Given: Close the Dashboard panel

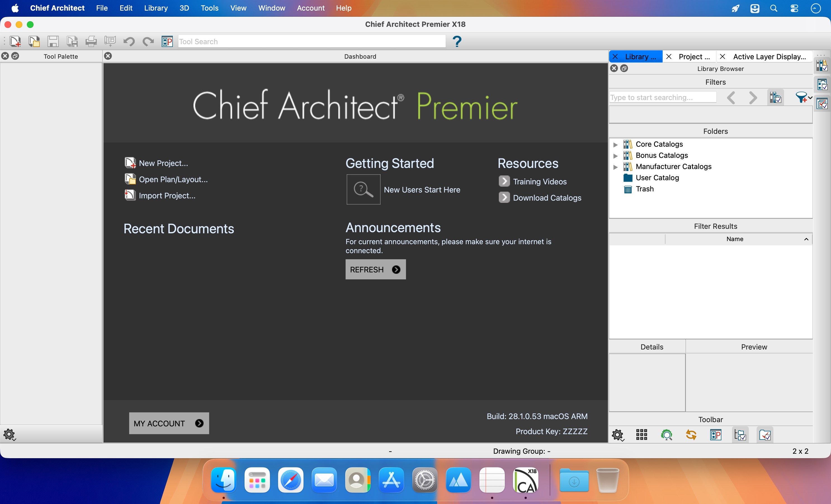Looking at the screenshot, I should point(108,56).
